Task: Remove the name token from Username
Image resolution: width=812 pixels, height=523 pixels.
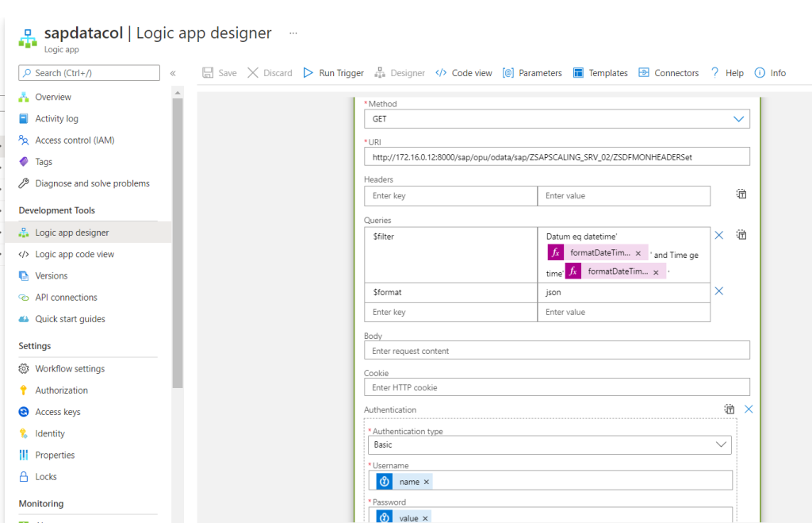Action: pyautogui.click(x=426, y=482)
